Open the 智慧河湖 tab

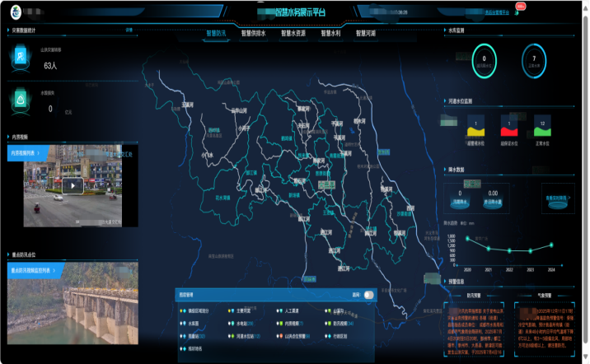[x=367, y=34]
